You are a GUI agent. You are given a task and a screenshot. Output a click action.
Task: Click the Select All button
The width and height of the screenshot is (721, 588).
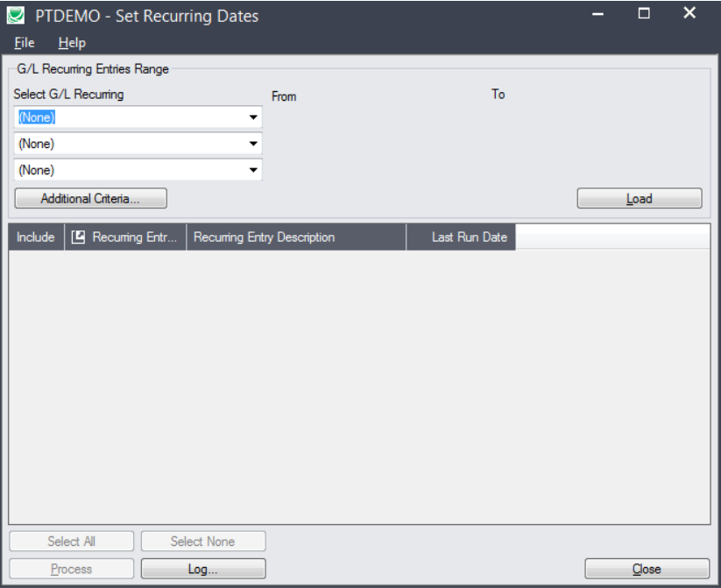tap(71, 542)
